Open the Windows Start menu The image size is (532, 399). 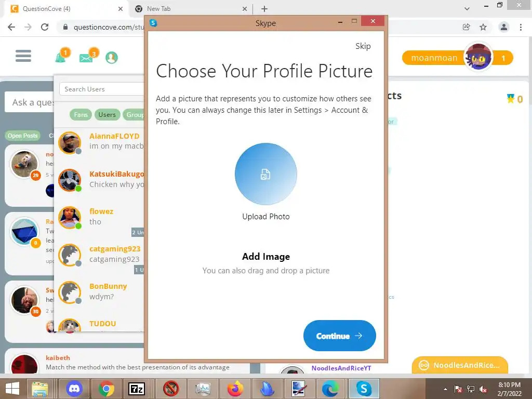click(13, 388)
